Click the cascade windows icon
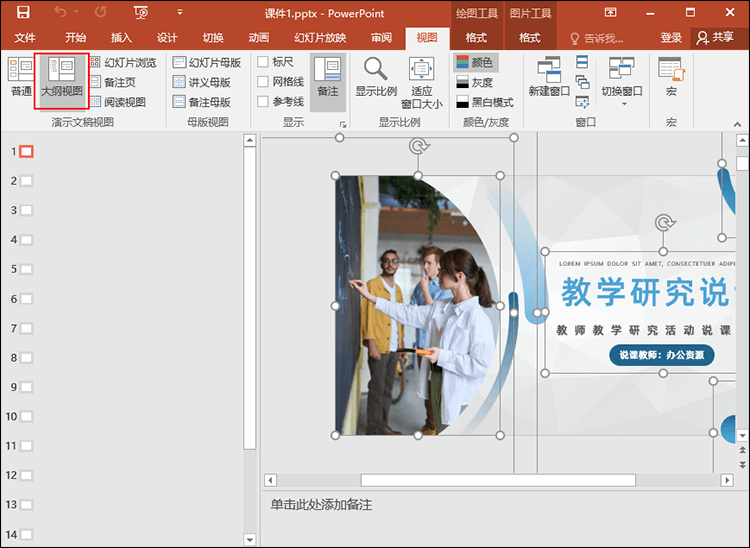This screenshot has width=750, height=548. click(582, 82)
